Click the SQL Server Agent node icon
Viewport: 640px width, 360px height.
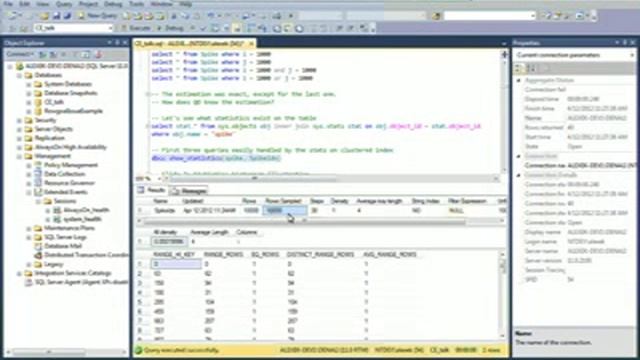coord(28,282)
